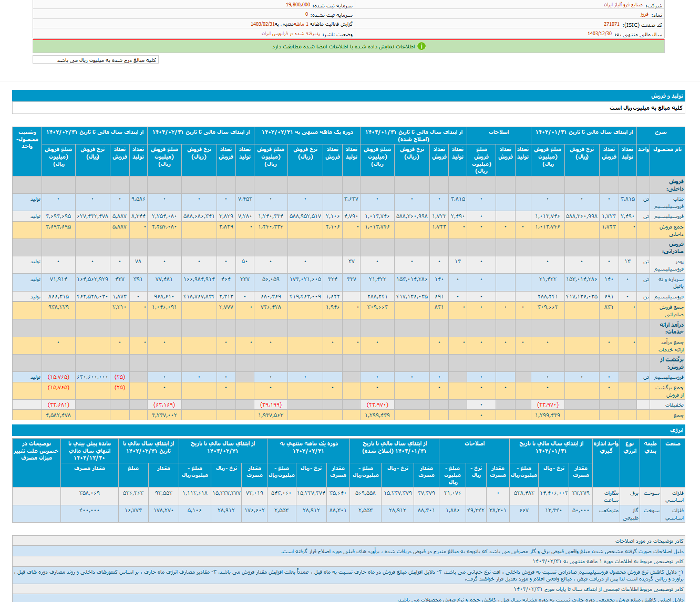Image resolution: width=700 pixels, height=602 pixels.
Task: Select the تولید و فروش section header
Action: click(x=667, y=96)
